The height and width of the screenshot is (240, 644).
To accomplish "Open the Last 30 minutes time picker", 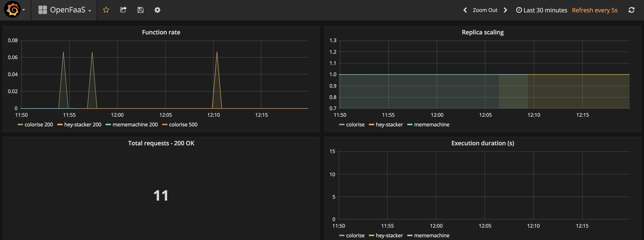I will click(542, 10).
